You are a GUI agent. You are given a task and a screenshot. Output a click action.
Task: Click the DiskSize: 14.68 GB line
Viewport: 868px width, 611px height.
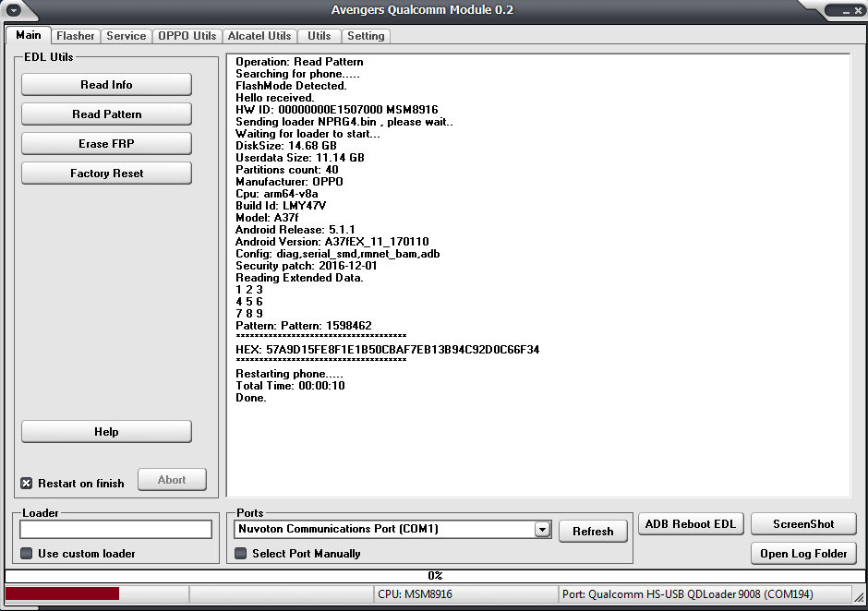(286, 146)
